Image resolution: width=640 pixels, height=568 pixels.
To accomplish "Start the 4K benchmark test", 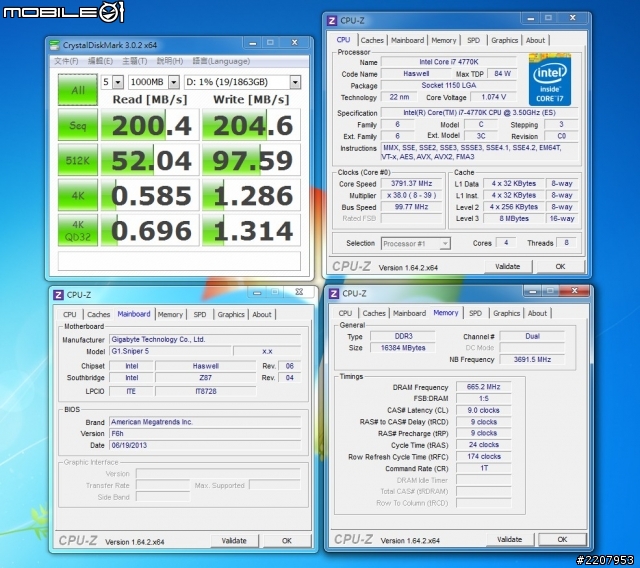I will pos(78,195).
